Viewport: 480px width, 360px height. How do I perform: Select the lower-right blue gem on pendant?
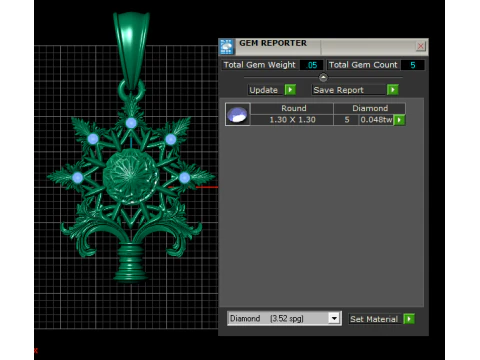[184, 178]
